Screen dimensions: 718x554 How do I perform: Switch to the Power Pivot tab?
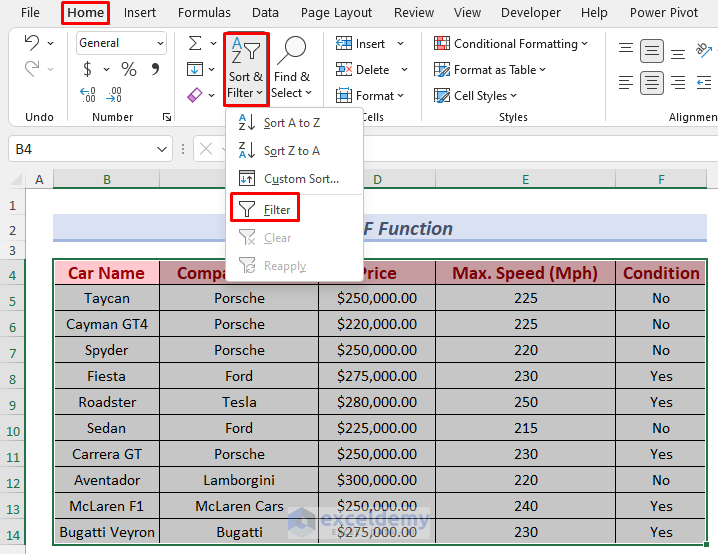click(664, 12)
